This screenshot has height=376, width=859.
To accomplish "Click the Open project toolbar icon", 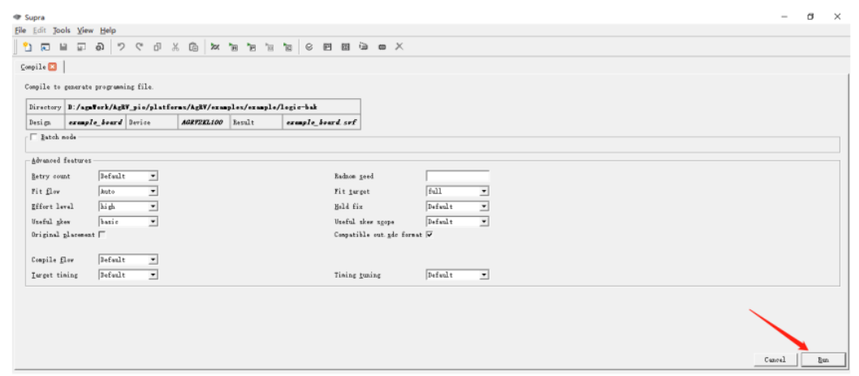I will [x=45, y=47].
